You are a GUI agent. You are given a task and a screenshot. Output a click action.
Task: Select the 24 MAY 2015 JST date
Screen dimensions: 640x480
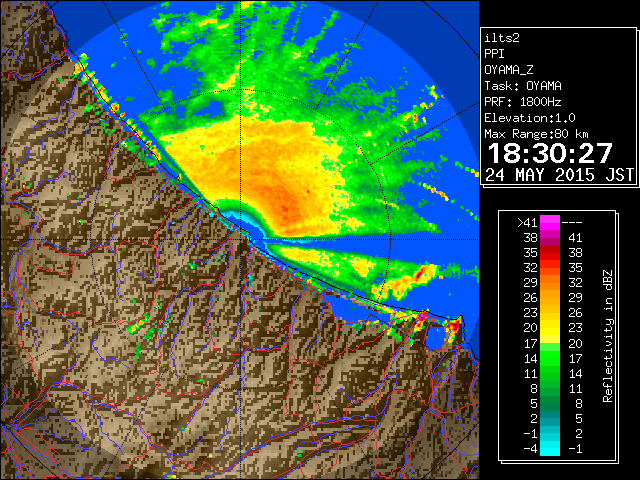[x=559, y=175]
